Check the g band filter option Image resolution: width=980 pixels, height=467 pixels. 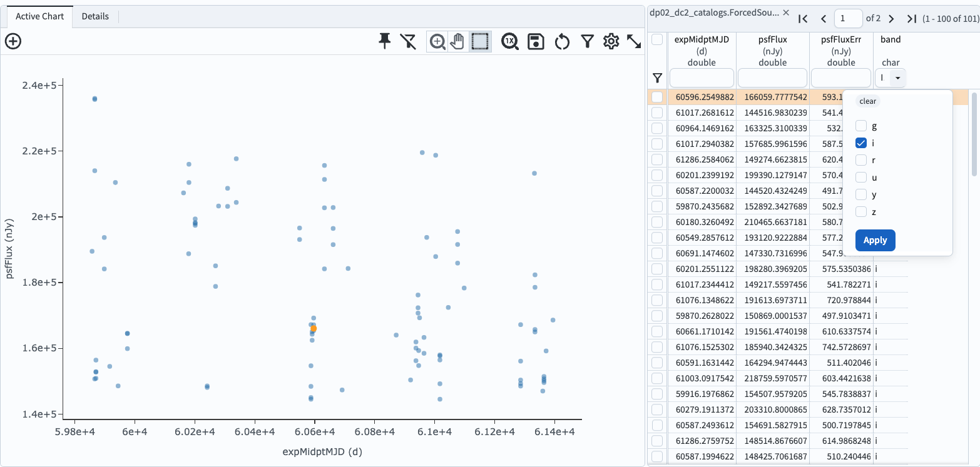(x=861, y=126)
